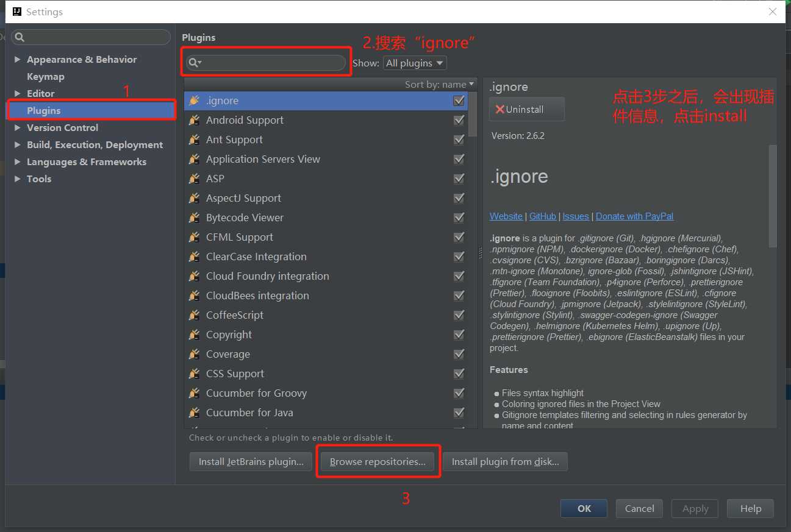Open the plugin Website link

point(506,216)
